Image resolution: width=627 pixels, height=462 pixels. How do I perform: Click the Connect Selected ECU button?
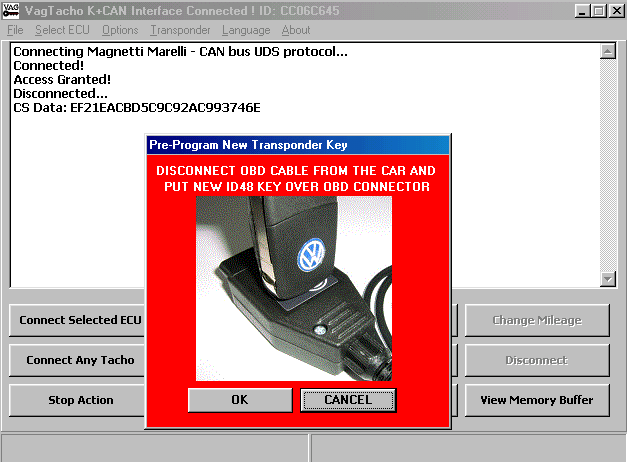[x=78, y=320]
